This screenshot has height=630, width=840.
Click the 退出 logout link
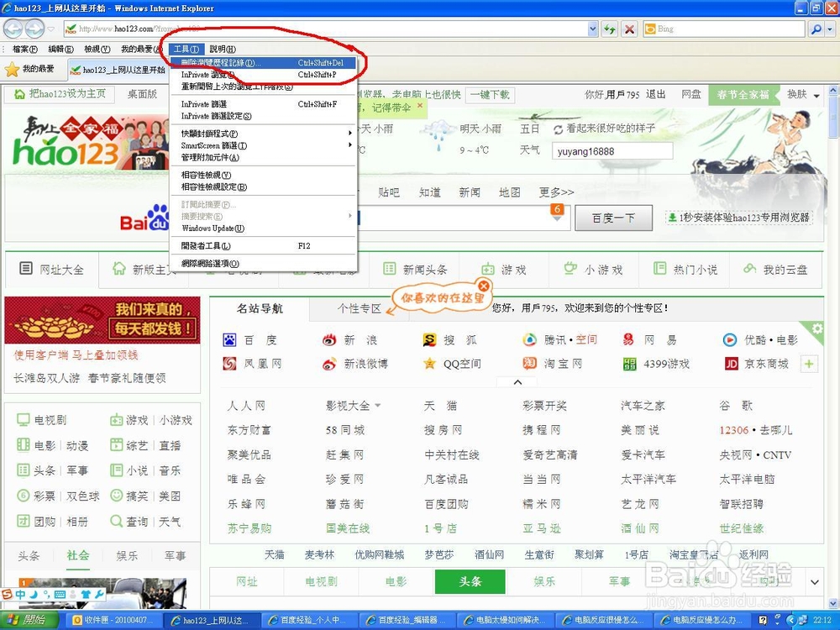coord(656,94)
